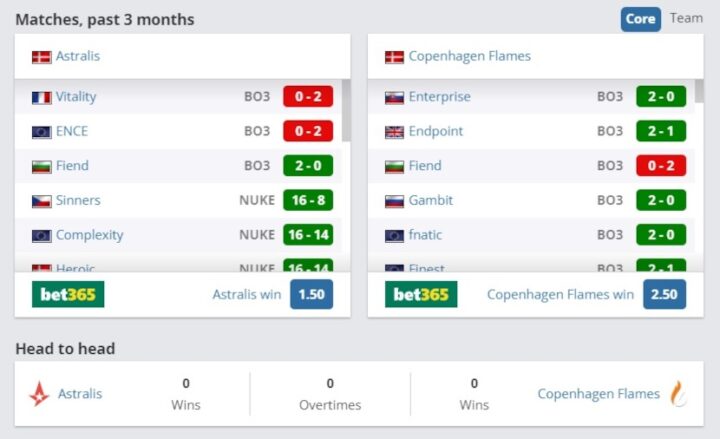Viewport: 720px width, 439px height.
Task: Select the Astralis win 1.50 odds
Action: click(x=311, y=294)
